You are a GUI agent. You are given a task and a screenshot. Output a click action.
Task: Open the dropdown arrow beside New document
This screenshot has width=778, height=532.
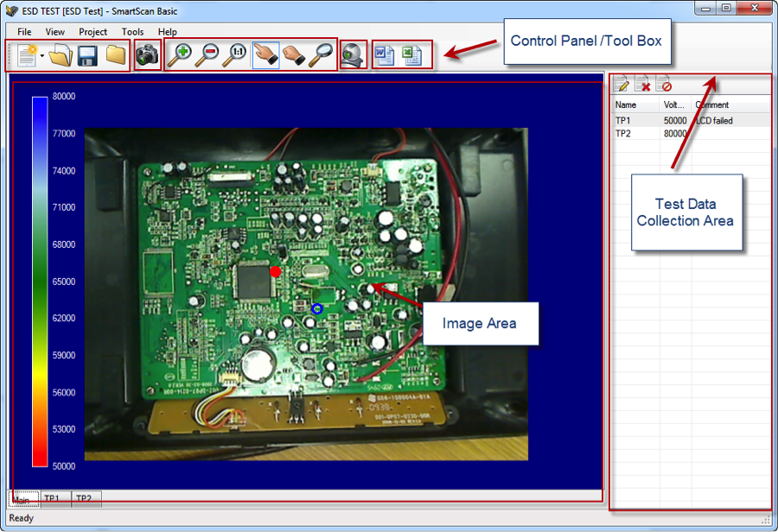(41, 57)
